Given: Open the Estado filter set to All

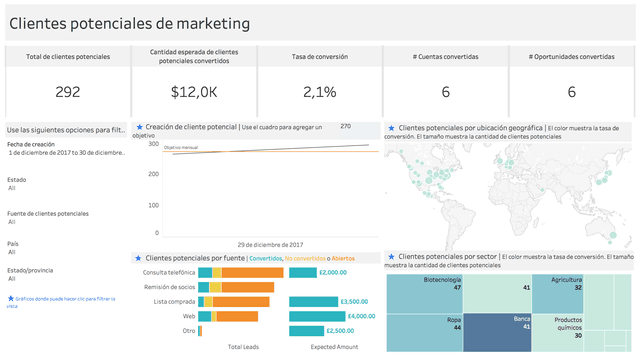Looking at the screenshot, I should [12, 188].
